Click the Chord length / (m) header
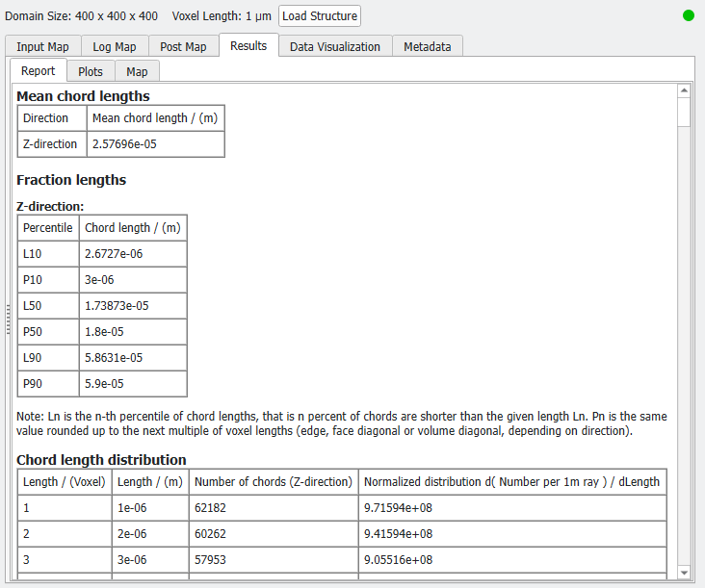The height and width of the screenshot is (588, 705). pos(133,228)
